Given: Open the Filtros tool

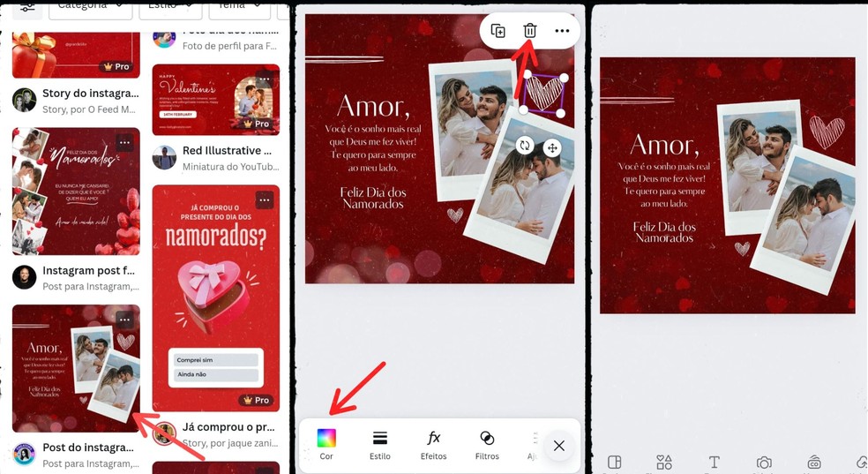Looking at the screenshot, I should (487, 445).
